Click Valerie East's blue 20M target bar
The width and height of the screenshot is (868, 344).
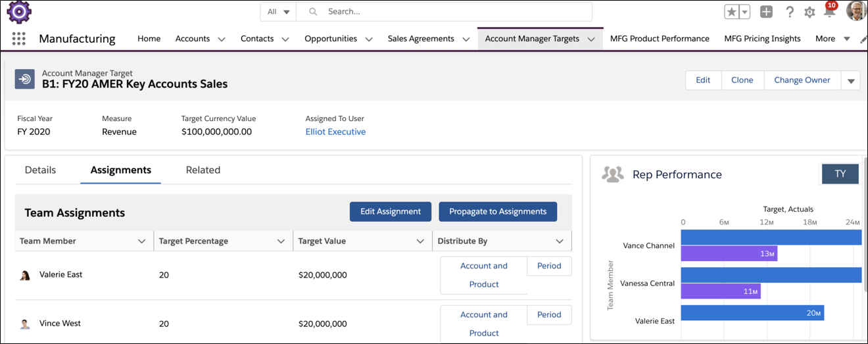pos(752,313)
